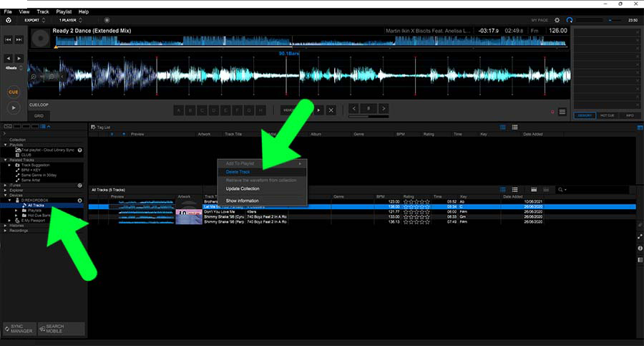Switch to the GRID tab
Viewport: 644px width, 346px height.
point(39,116)
